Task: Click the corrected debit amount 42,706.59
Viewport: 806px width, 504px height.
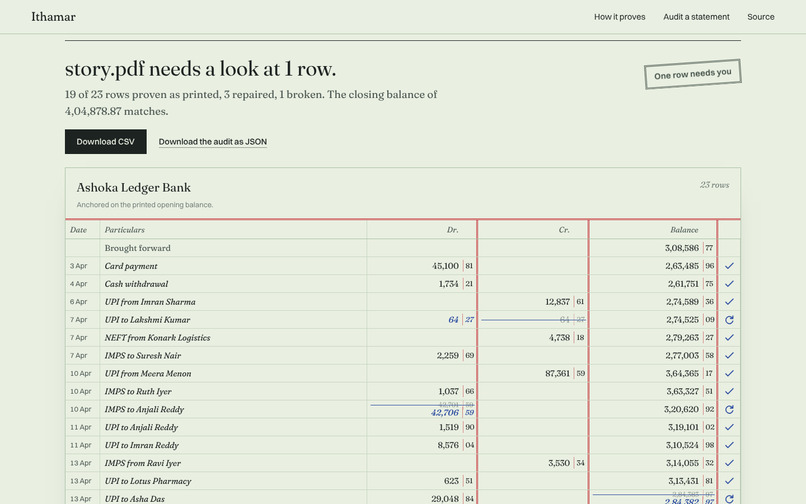Action: click(452, 412)
